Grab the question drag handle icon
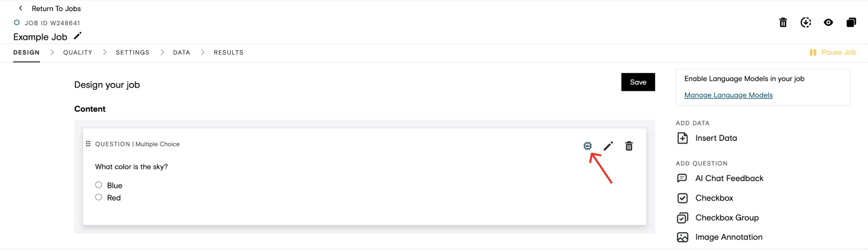Screen dimensions: 868x250 coord(88,144)
